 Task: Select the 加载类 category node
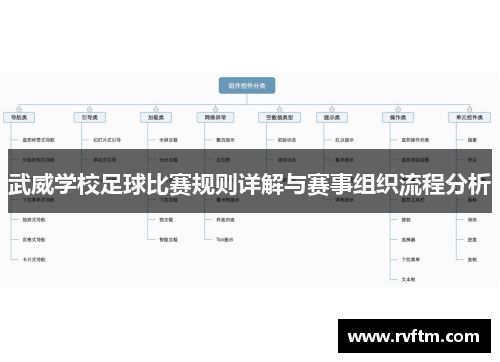tap(156, 117)
